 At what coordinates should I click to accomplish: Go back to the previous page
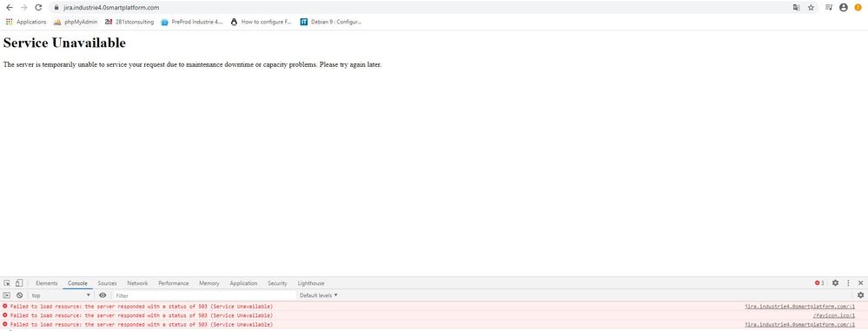[9, 8]
